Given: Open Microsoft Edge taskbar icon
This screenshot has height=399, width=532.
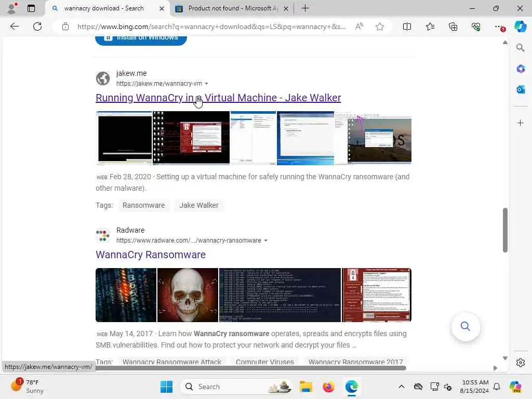Looking at the screenshot, I should coord(352,387).
